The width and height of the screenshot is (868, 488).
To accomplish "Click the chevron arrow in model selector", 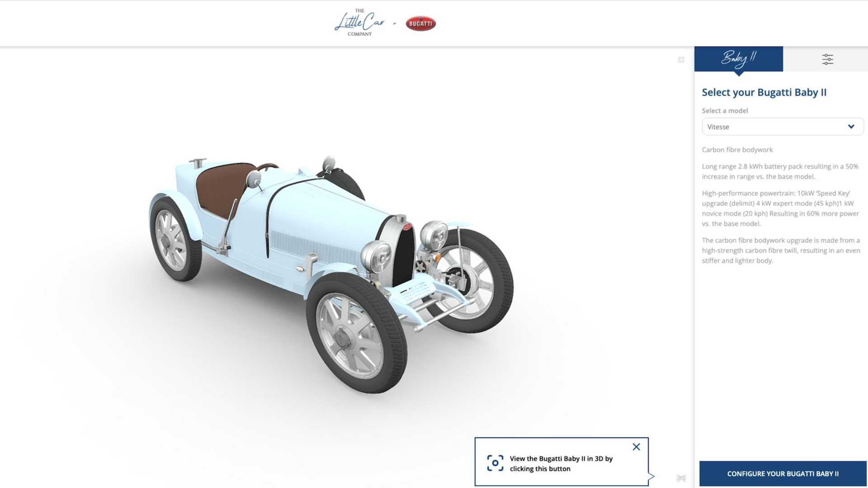I will [x=851, y=127].
